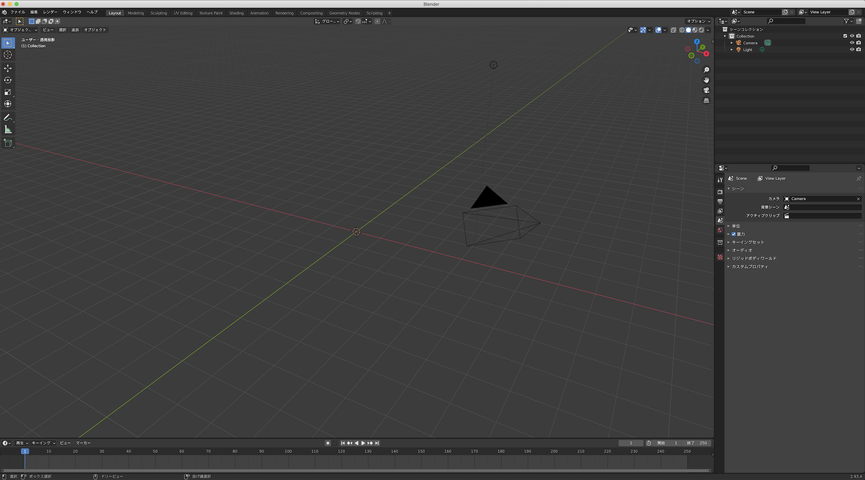Switch to the Shading workspace tab

coord(237,13)
